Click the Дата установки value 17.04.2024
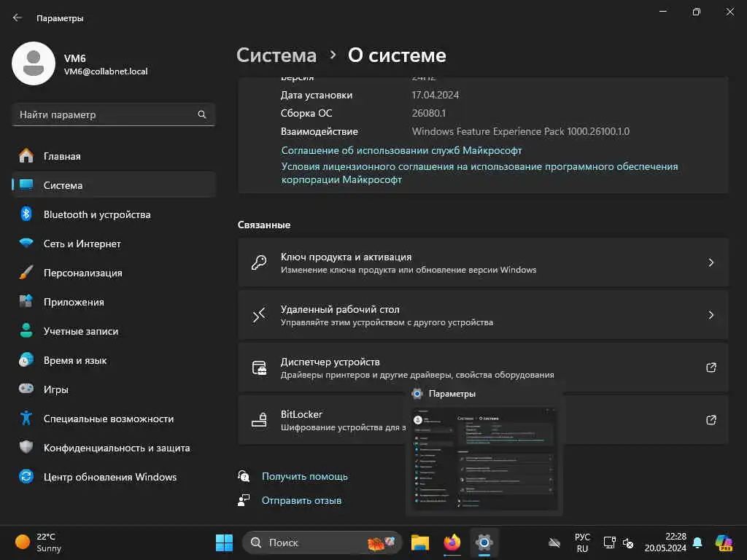 (435, 95)
